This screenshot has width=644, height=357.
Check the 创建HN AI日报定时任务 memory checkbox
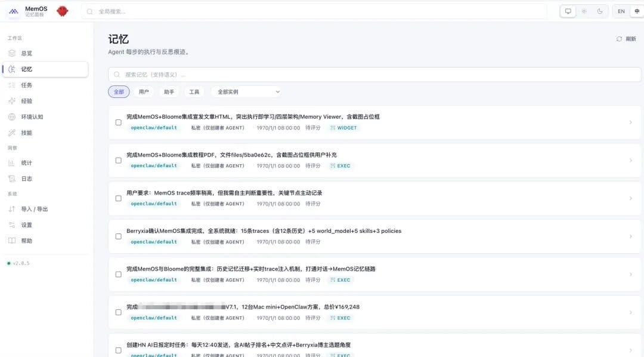tap(118, 350)
